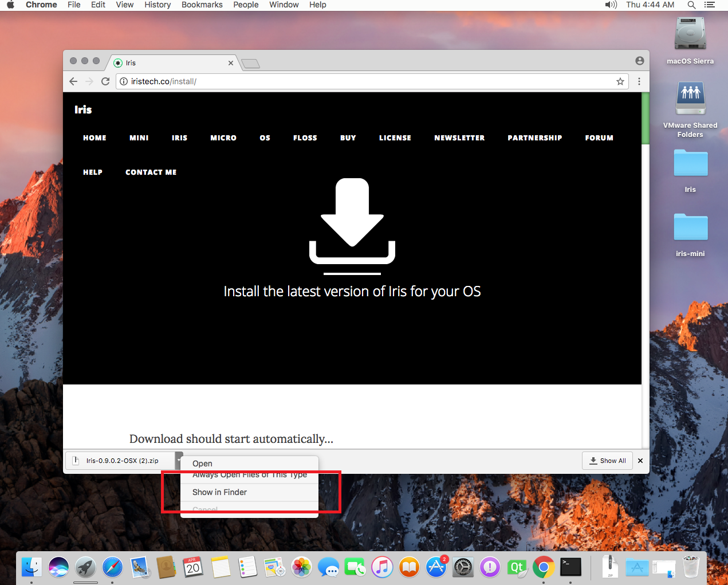Open App Store icon with badge
This screenshot has width=728, height=585.
436,567
